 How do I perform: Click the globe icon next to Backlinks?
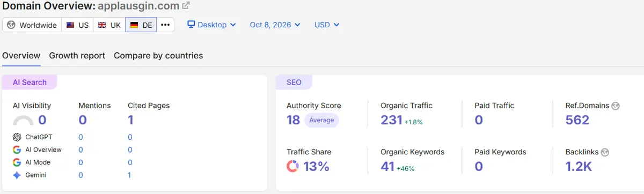tap(605, 152)
